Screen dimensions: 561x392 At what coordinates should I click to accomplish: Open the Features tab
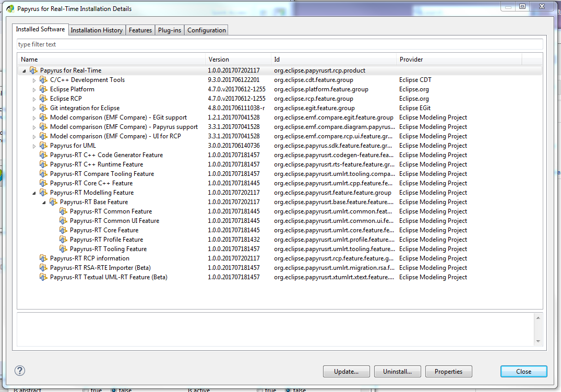(140, 30)
